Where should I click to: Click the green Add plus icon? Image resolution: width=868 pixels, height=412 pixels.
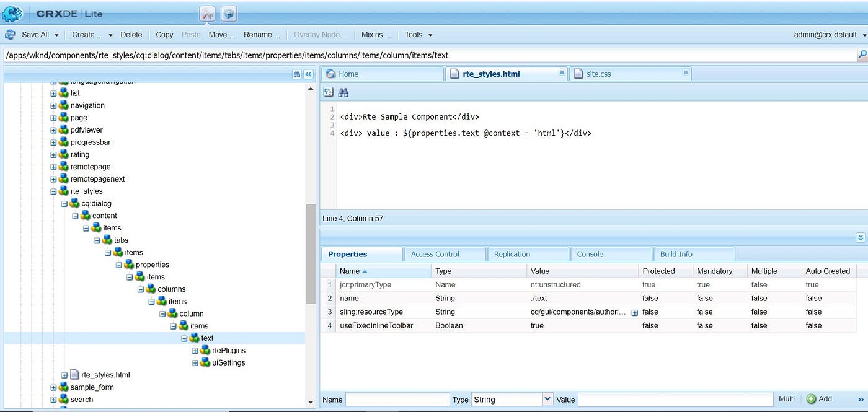pyautogui.click(x=811, y=399)
